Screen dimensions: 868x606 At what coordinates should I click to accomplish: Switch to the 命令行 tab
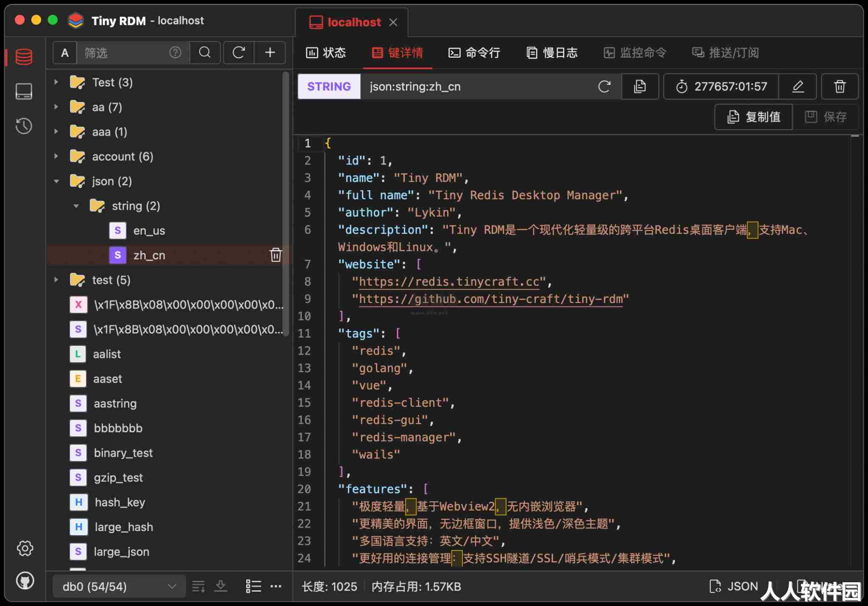(x=474, y=53)
